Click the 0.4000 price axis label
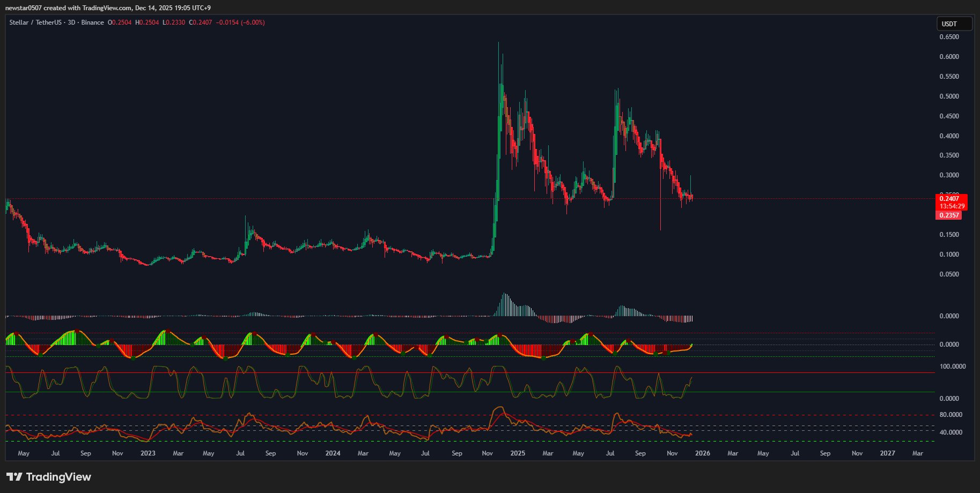The height and width of the screenshot is (493, 980). (x=949, y=136)
